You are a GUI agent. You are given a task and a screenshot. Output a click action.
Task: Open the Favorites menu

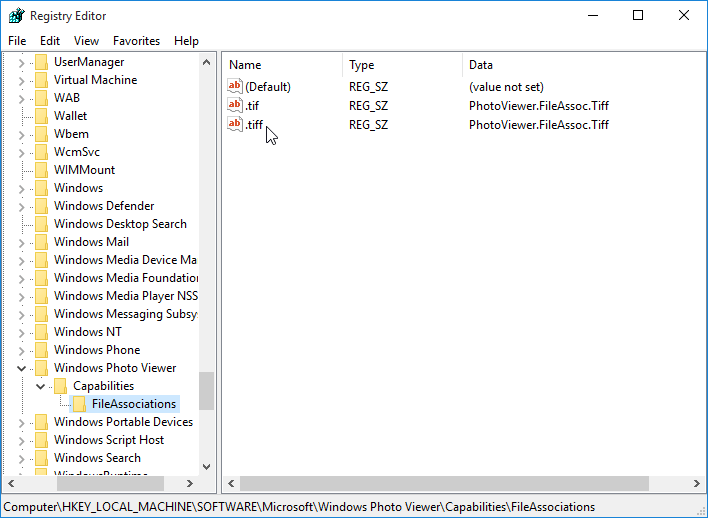point(136,41)
